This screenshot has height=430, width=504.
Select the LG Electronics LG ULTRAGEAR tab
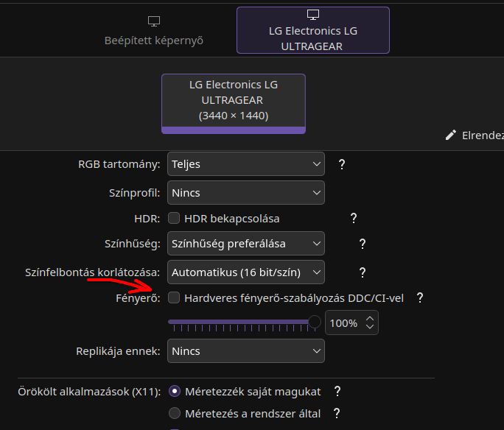pyautogui.click(x=312, y=30)
